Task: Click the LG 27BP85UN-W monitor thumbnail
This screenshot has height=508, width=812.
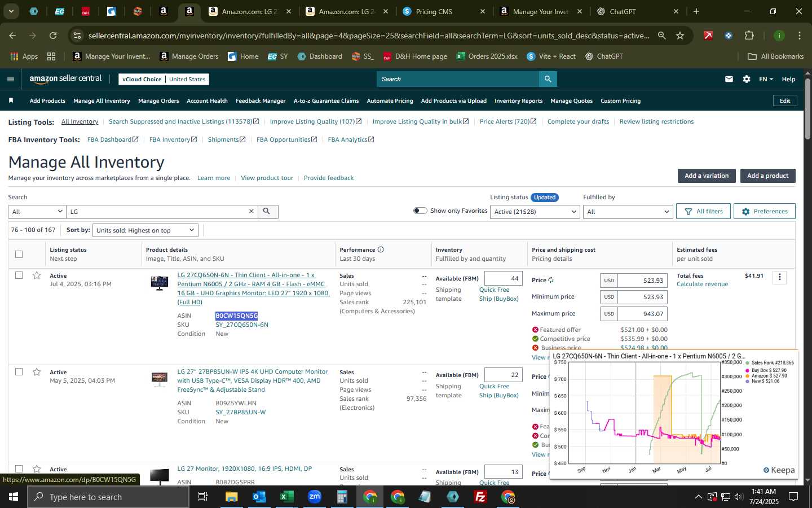Action: click(x=160, y=378)
